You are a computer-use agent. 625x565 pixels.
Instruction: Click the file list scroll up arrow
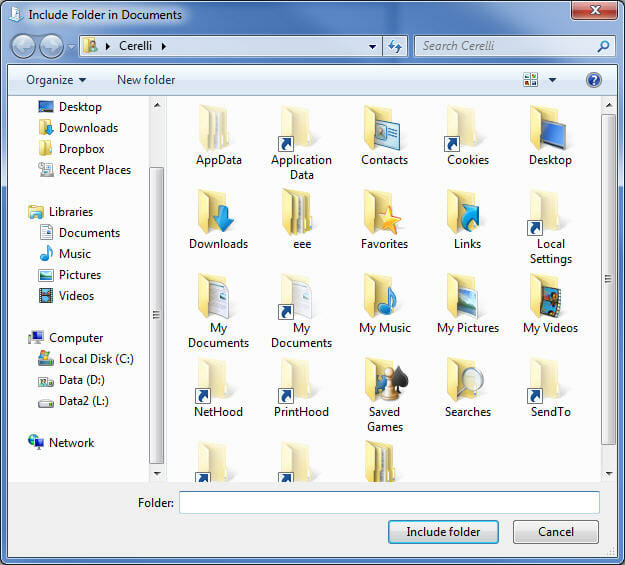[x=609, y=105]
